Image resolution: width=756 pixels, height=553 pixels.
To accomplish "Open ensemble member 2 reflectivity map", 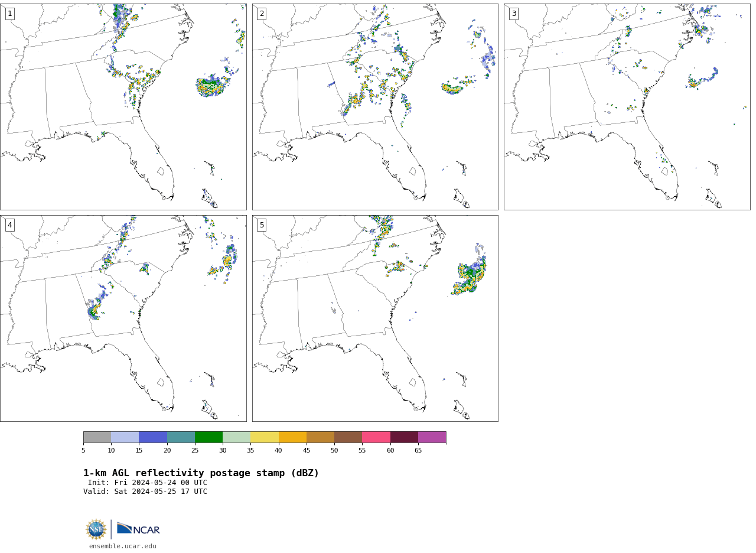I will coord(375,107).
